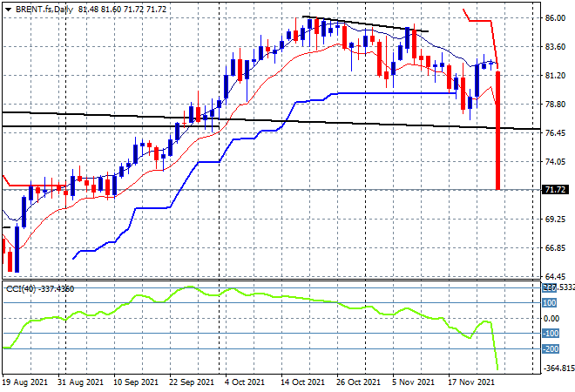Click the 76.45 price scale label
The height and width of the screenshot is (392, 575).
[x=555, y=132]
